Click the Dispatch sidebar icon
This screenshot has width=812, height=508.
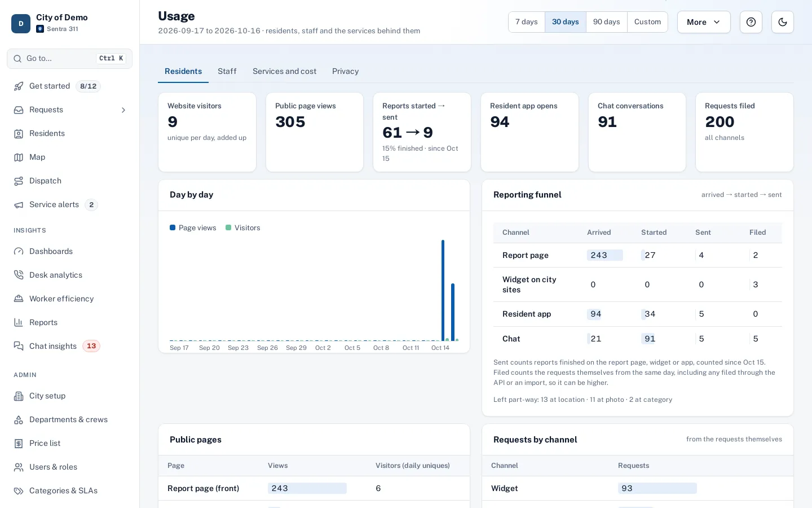[x=19, y=181]
